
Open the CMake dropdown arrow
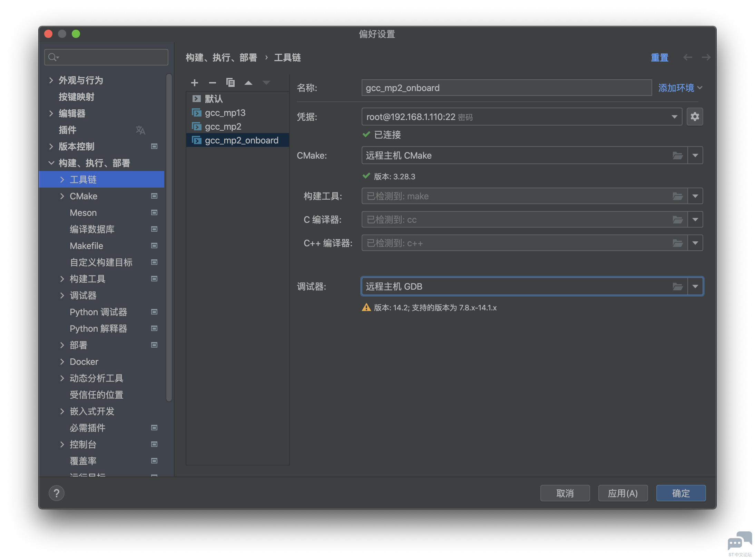coord(695,156)
